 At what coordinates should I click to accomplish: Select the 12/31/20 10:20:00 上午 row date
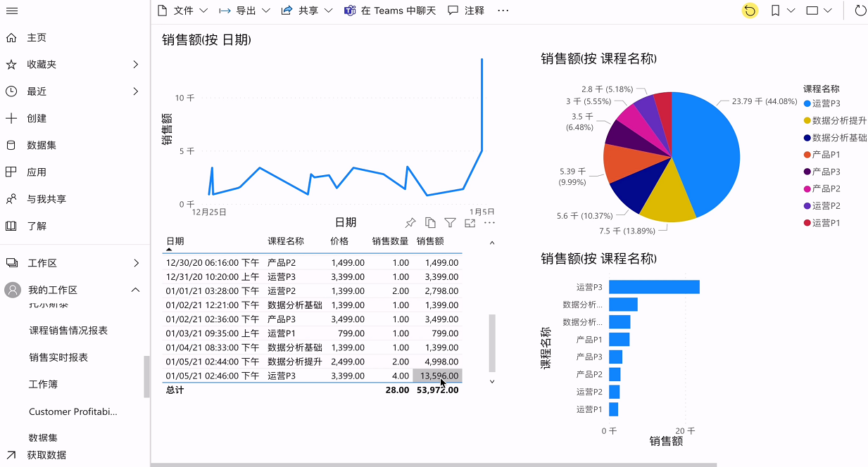click(213, 277)
